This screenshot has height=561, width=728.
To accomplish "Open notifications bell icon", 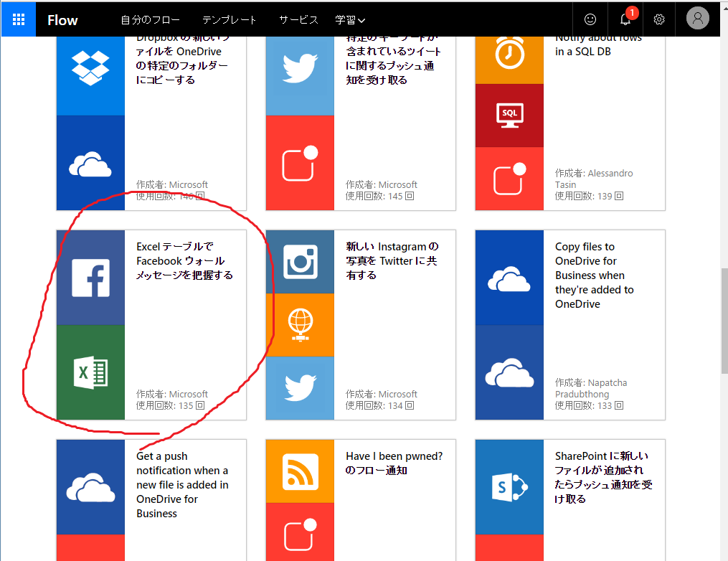I will (x=625, y=19).
